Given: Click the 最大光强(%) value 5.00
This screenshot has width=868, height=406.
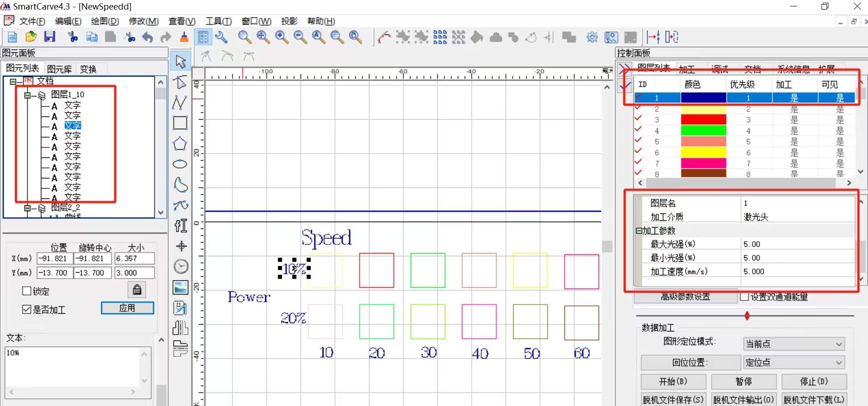Looking at the screenshot, I should point(797,244).
